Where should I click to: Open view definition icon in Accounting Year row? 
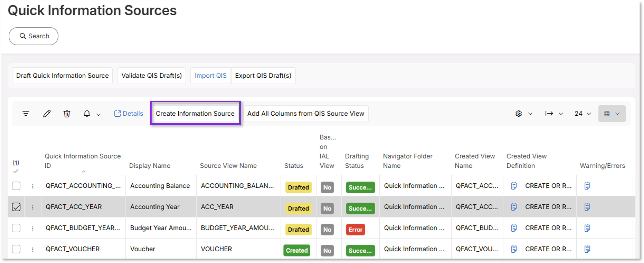(x=513, y=207)
